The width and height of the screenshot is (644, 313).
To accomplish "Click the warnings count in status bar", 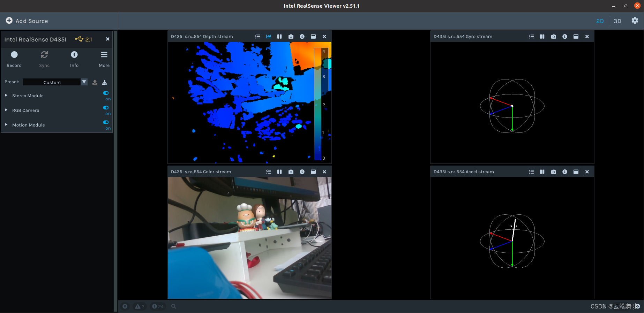I will coord(140,306).
